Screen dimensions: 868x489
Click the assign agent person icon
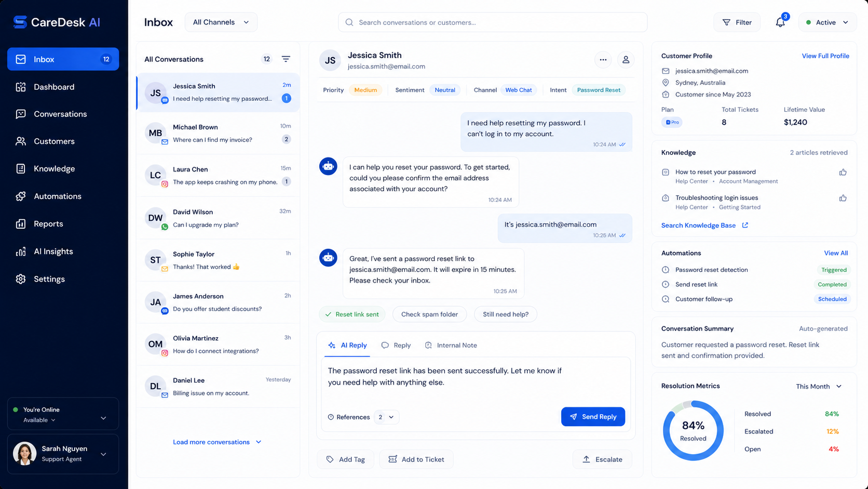626,60
